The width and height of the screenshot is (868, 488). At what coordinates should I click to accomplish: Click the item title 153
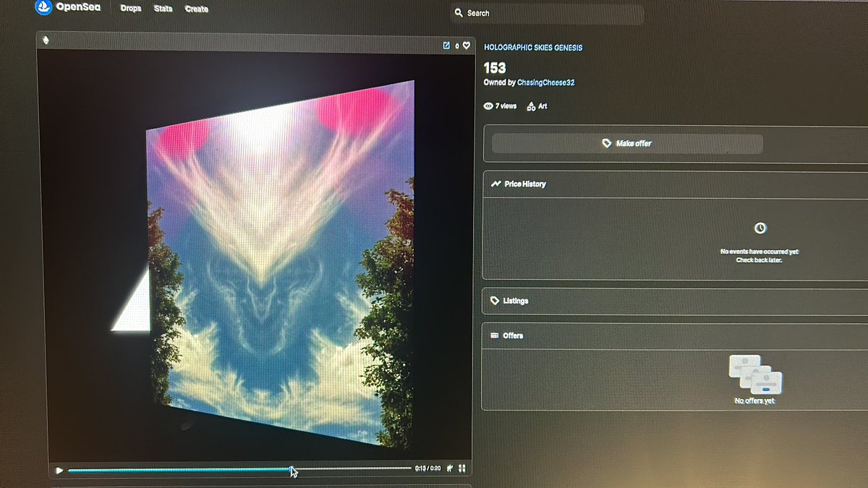point(495,68)
